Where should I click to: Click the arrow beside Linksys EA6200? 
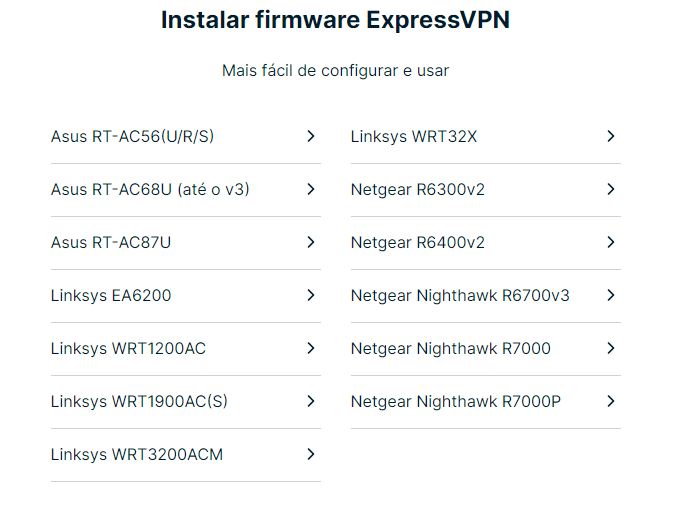click(311, 295)
